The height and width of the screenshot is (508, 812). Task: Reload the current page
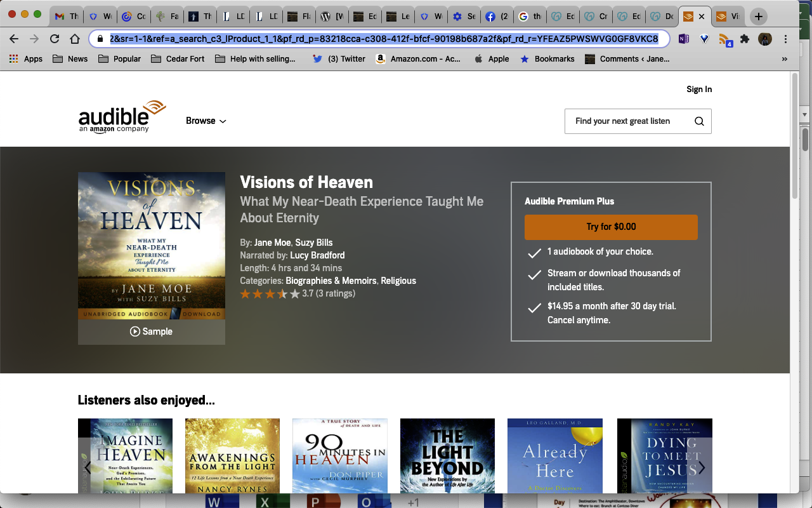pos(55,39)
